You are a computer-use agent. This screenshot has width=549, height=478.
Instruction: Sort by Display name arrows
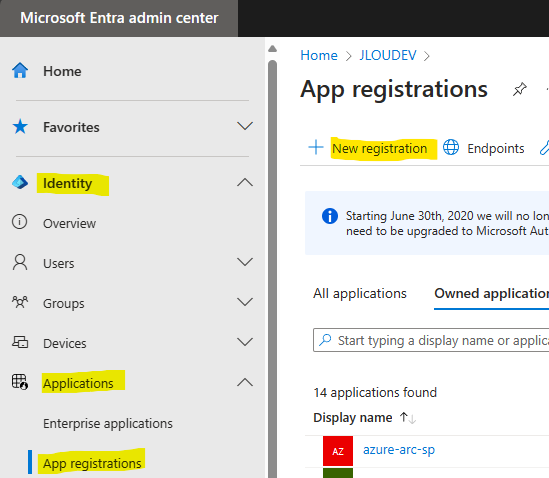(408, 418)
